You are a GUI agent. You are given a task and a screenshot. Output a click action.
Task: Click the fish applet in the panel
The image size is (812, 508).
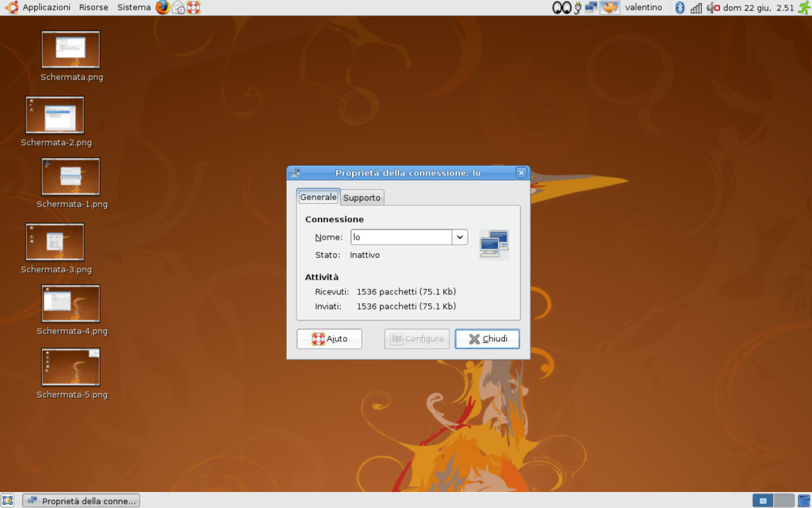[x=610, y=8]
